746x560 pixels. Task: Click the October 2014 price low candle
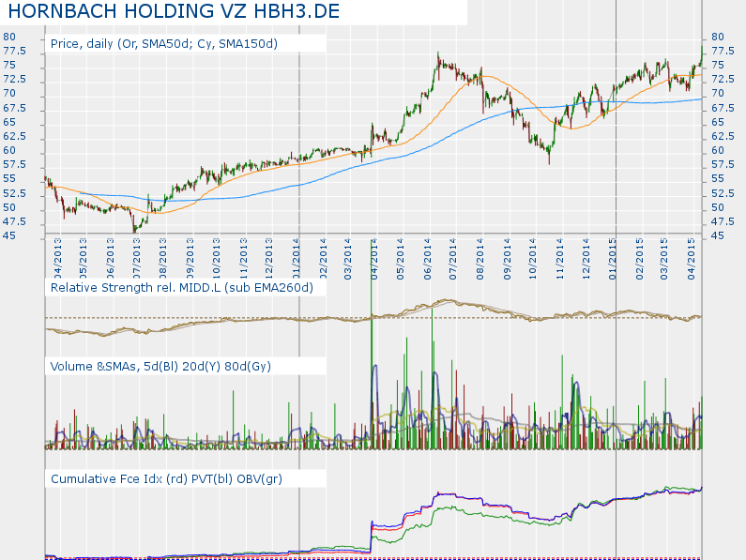(549, 154)
